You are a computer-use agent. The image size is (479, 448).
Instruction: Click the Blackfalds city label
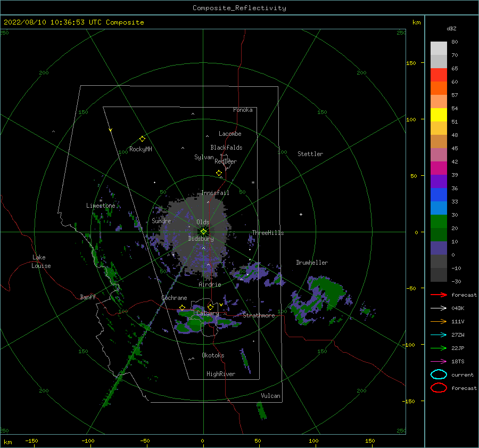point(226,148)
